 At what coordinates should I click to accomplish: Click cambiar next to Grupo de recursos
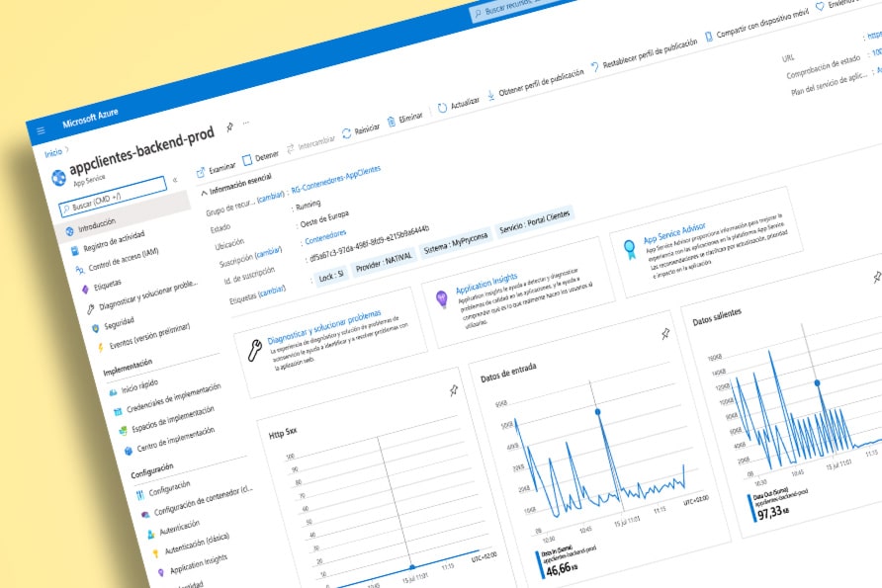click(271, 197)
